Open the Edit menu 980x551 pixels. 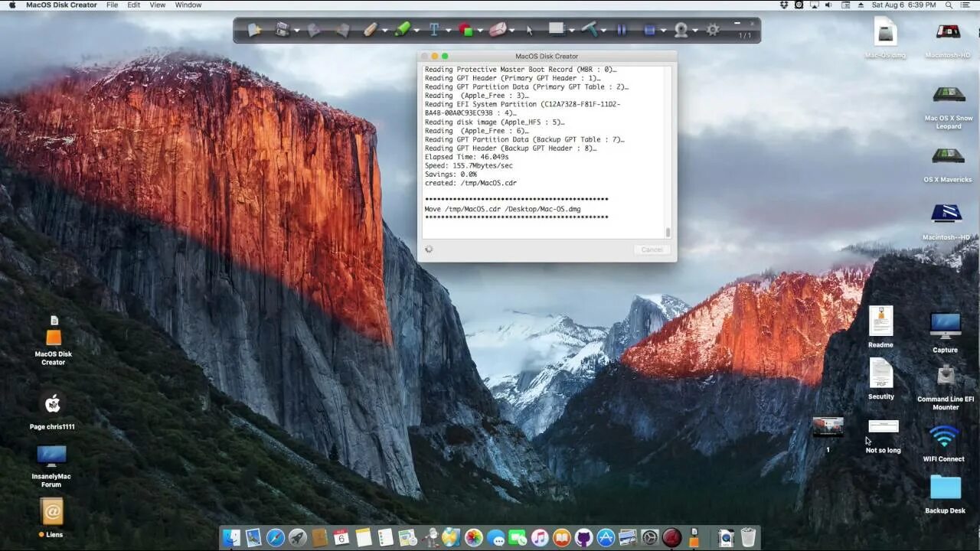click(134, 5)
